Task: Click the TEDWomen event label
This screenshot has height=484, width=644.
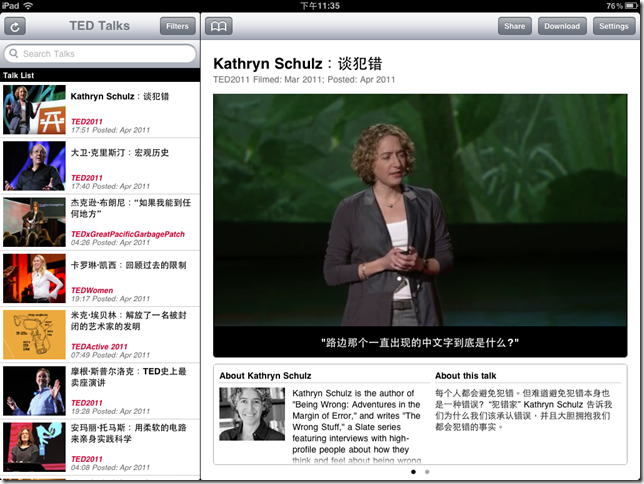Action: 92,290
